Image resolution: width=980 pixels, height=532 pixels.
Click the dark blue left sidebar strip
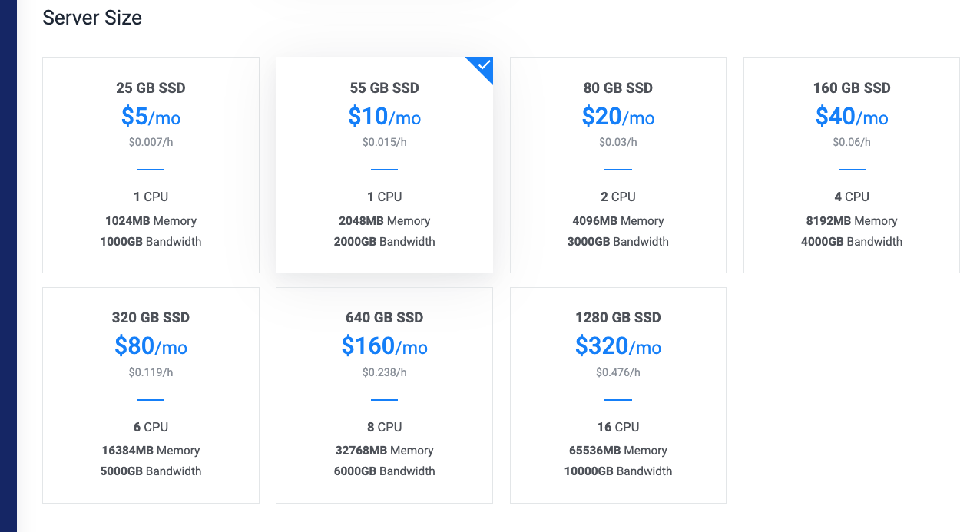[x=8, y=266]
